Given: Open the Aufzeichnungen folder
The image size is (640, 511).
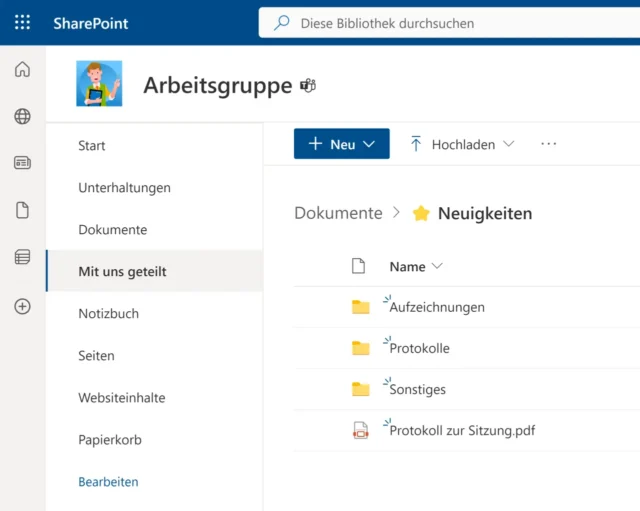Looking at the screenshot, I should click(437, 307).
